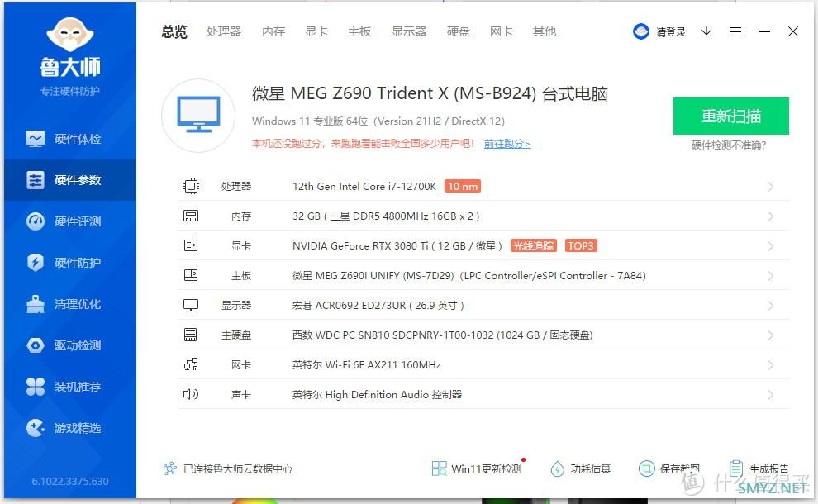Click 生成报告 at the bottom
818x504 pixels.
point(759,468)
